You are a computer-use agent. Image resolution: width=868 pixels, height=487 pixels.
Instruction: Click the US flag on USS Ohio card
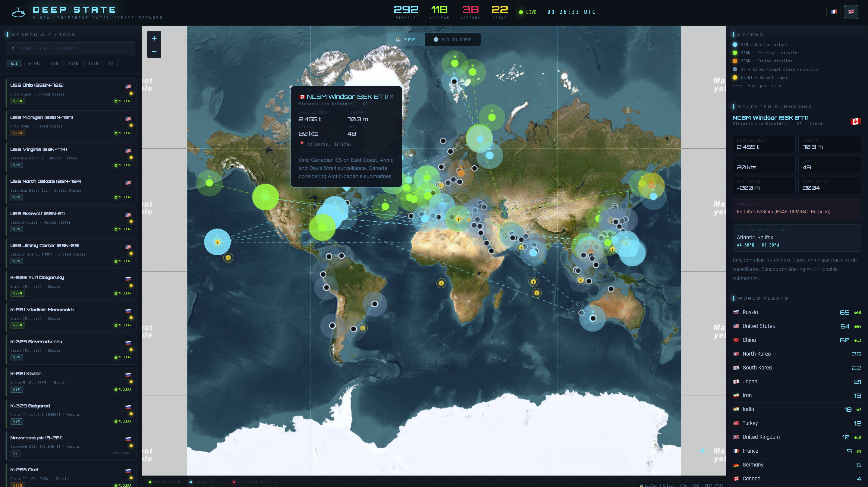[128, 86]
